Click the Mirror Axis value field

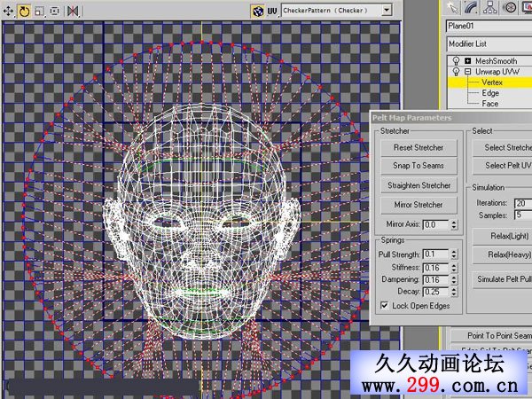click(435, 224)
